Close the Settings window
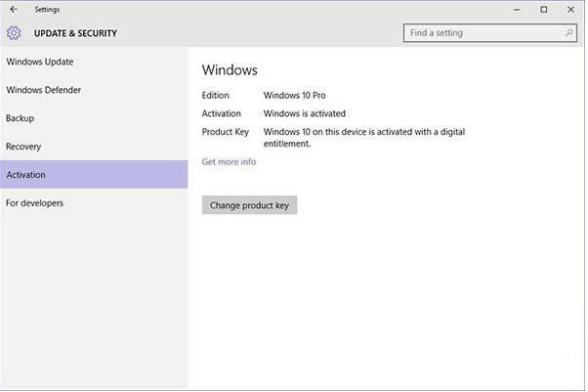The height and width of the screenshot is (392, 588). (x=571, y=10)
